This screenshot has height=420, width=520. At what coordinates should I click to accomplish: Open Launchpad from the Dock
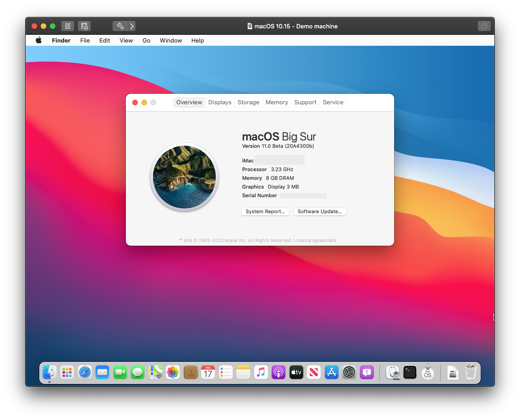coord(67,372)
